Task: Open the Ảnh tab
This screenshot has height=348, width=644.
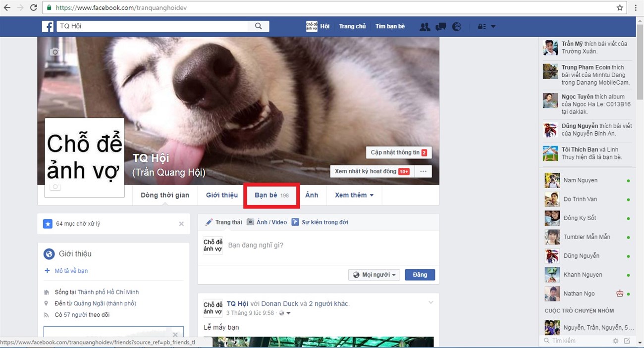Action: [312, 195]
